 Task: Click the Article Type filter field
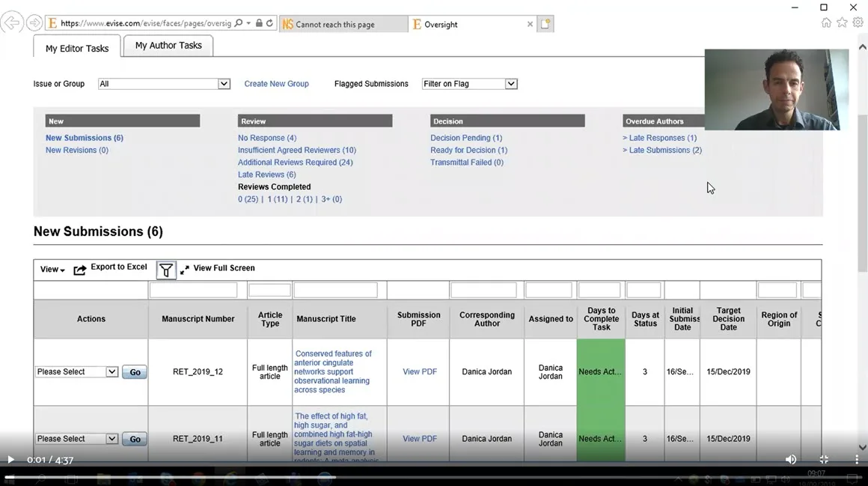269,290
